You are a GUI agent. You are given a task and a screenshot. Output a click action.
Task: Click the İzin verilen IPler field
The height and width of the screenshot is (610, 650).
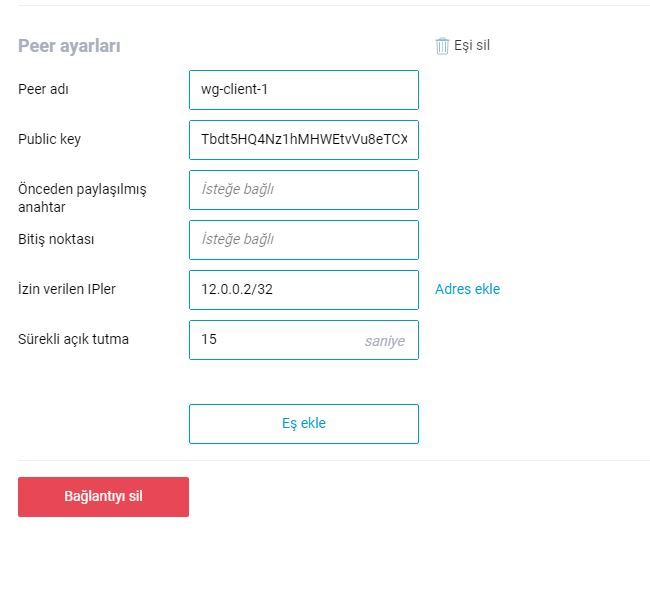pyautogui.click(x=303, y=290)
